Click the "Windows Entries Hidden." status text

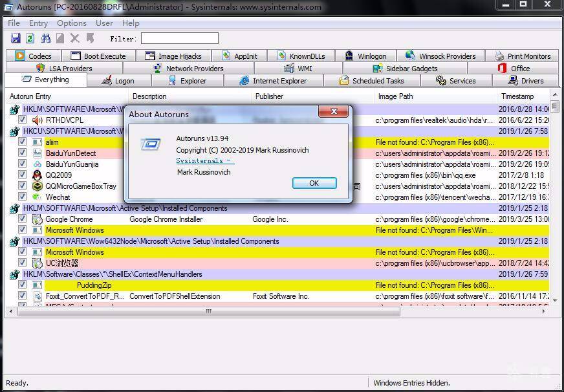pyautogui.click(x=411, y=383)
